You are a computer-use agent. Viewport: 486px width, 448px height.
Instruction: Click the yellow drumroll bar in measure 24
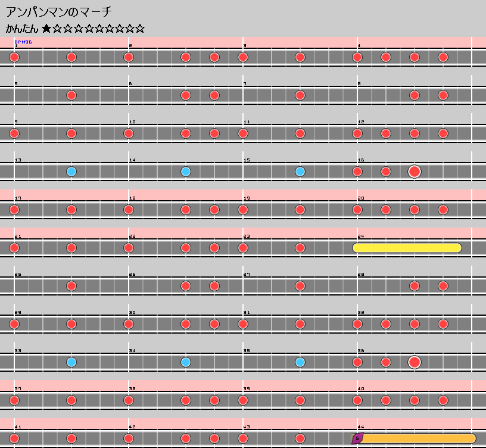(407, 248)
